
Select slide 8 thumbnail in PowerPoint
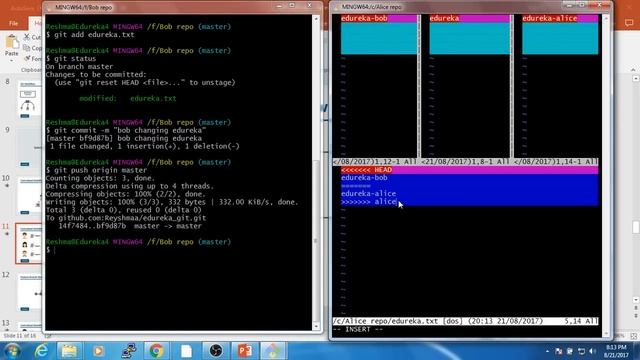pyautogui.click(x=28, y=99)
